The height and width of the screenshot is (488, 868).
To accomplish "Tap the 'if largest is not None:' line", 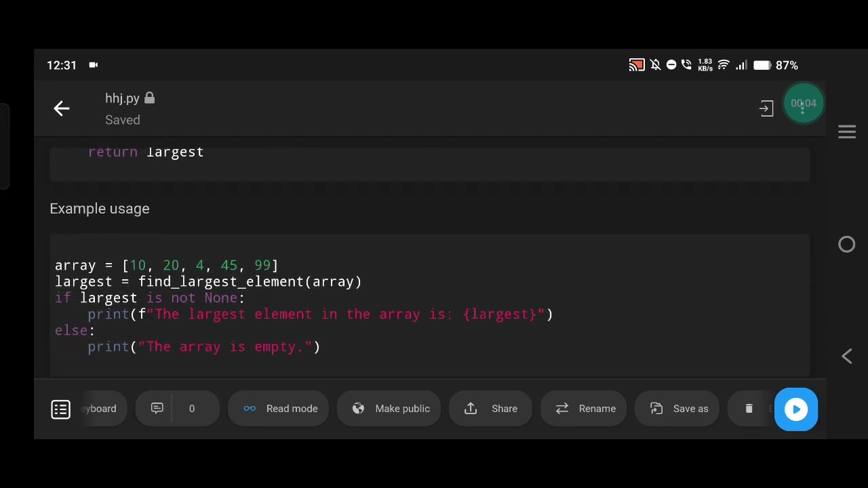I will pos(149,298).
